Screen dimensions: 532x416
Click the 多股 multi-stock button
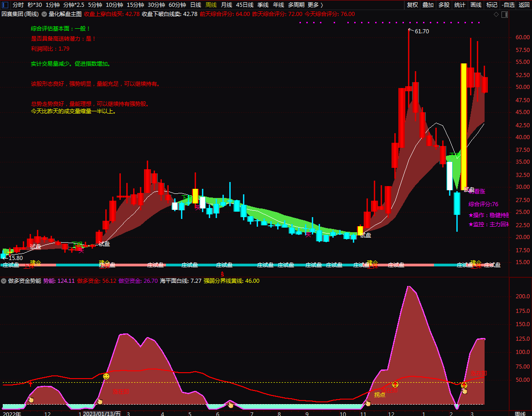click(x=444, y=5)
